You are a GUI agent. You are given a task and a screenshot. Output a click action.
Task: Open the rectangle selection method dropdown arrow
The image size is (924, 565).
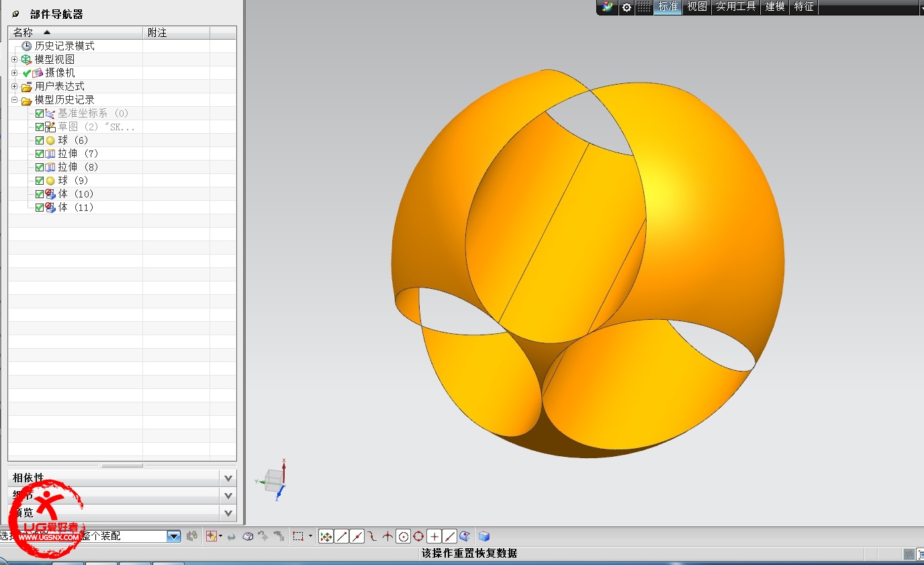tap(310, 536)
